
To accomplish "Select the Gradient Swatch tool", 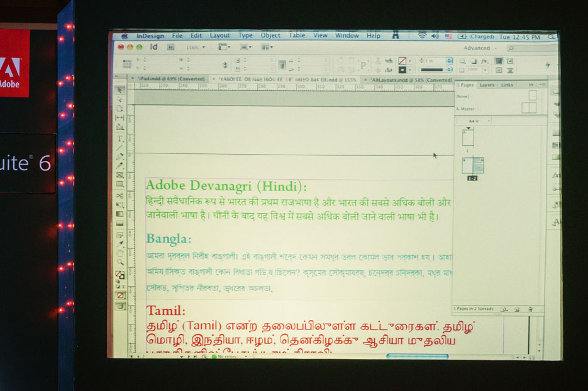I will (119, 214).
